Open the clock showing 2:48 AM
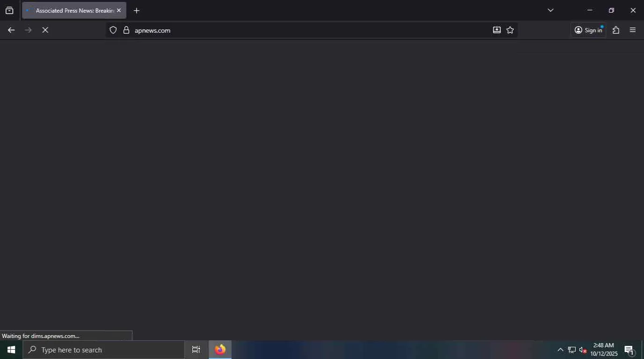Screen dimensions: 644x359 click(604, 350)
